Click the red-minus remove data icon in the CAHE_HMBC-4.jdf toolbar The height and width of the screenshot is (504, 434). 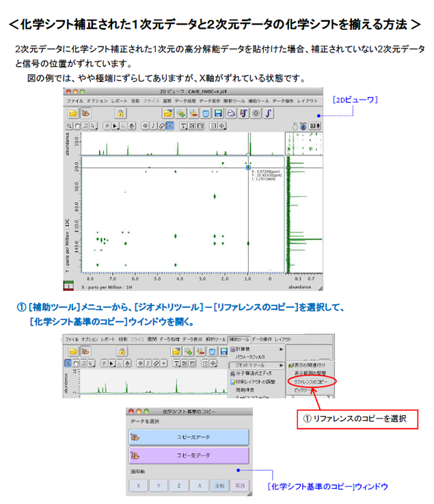pos(193,113)
